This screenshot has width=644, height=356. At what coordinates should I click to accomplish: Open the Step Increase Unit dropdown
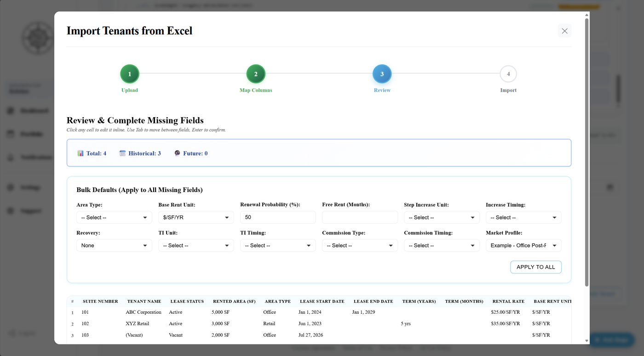coord(442,217)
